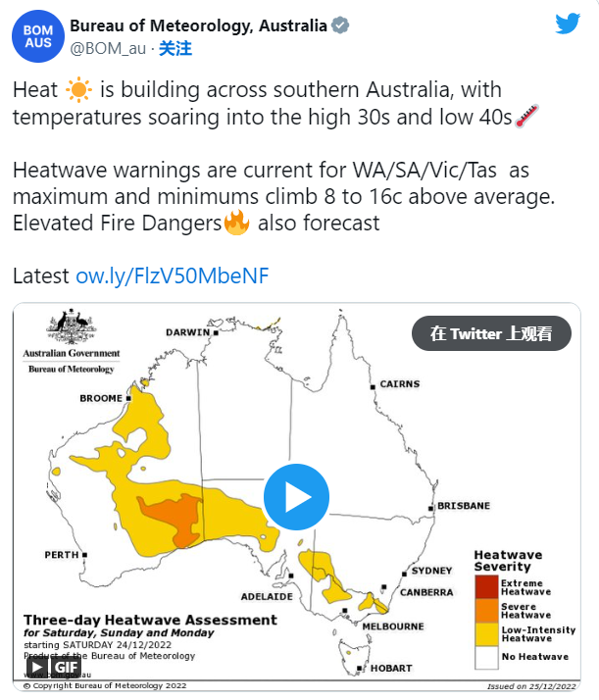Click the fire emoji after 'Fire Dangers'
This screenshot has width=599, height=700.
[x=236, y=223]
